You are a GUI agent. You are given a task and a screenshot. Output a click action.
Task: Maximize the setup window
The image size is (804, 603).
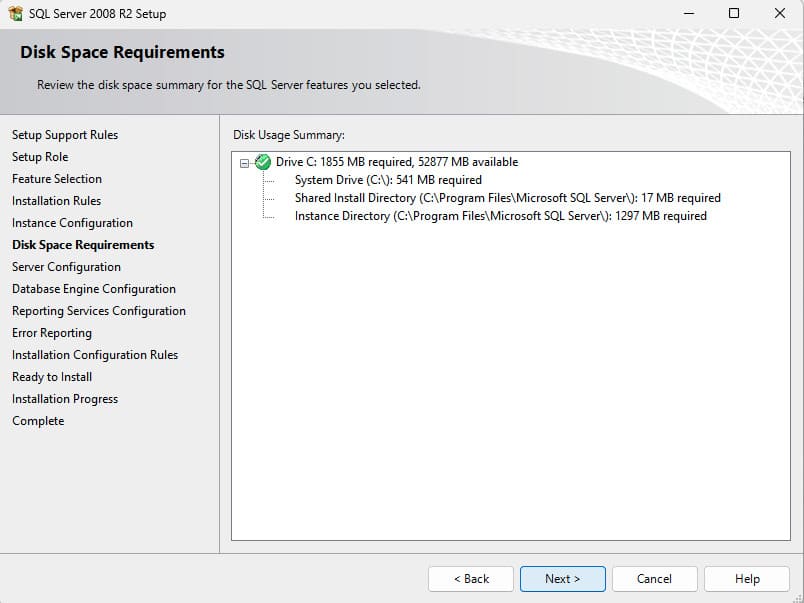[x=734, y=14]
